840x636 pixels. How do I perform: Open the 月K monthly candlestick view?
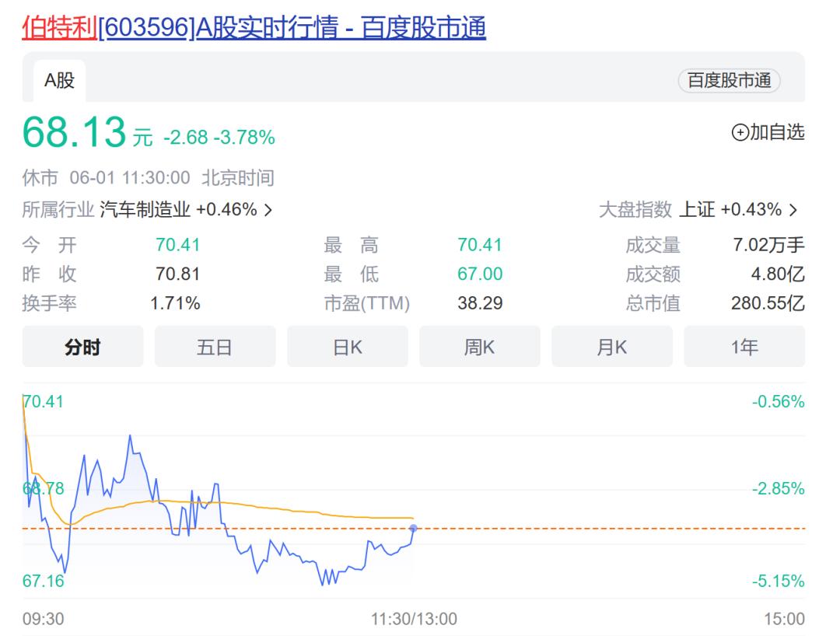click(x=612, y=348)
